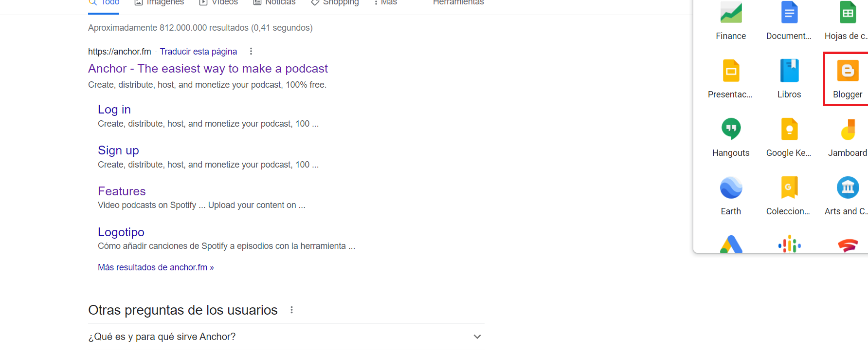Click snippet about añadir canciones de Spotify
Screen dimensions: 868x358
[x=226, y=246]
